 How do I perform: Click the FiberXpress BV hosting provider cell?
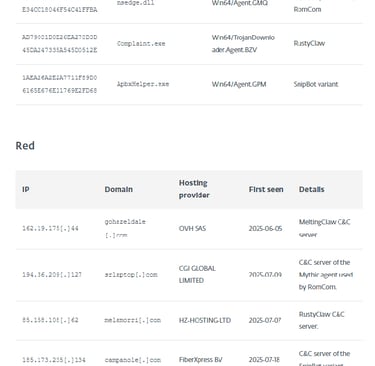pos(201,360)
